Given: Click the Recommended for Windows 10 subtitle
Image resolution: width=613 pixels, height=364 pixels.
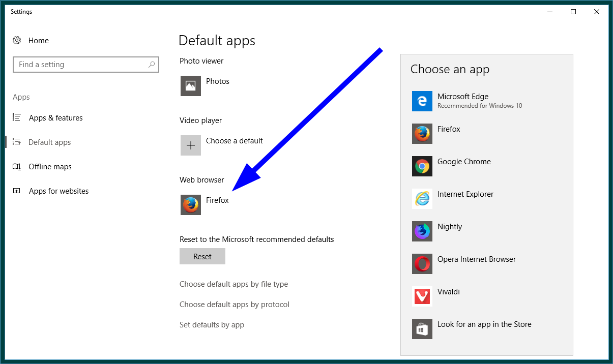Looking at the screenshot, I should click(x=480, y=106).
